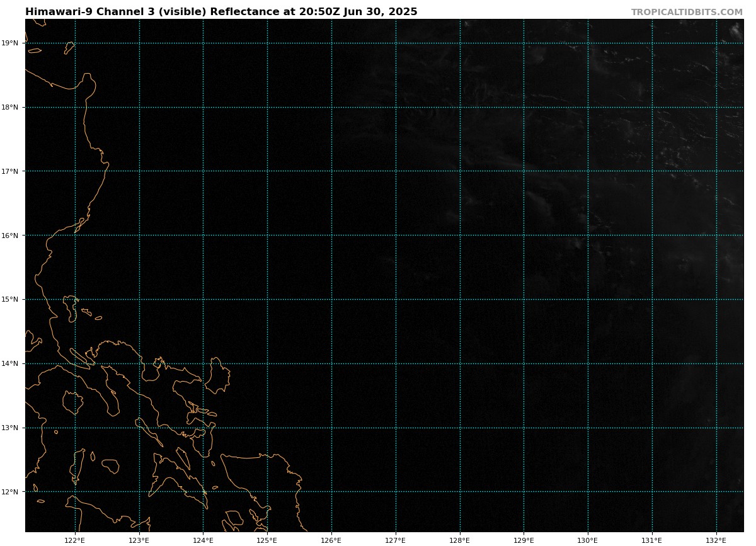
Task: Click the 130°E longitude label
Action: (x=588, y=540)
